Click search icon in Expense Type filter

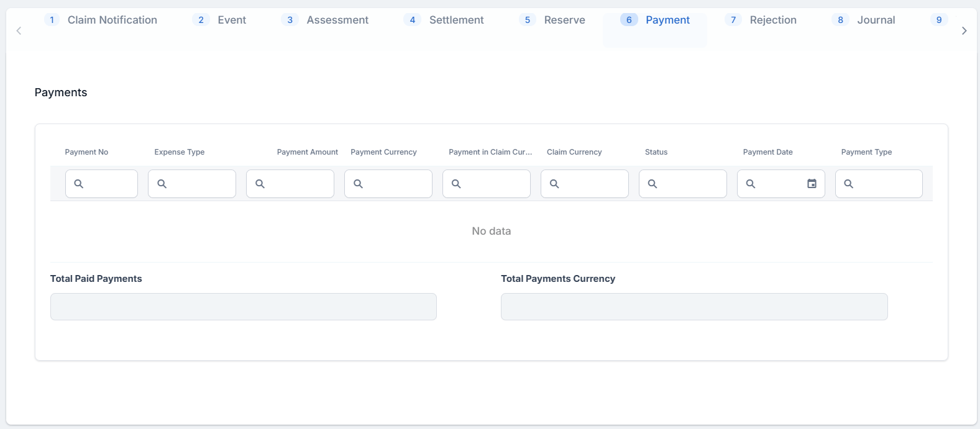coord(162,184)
